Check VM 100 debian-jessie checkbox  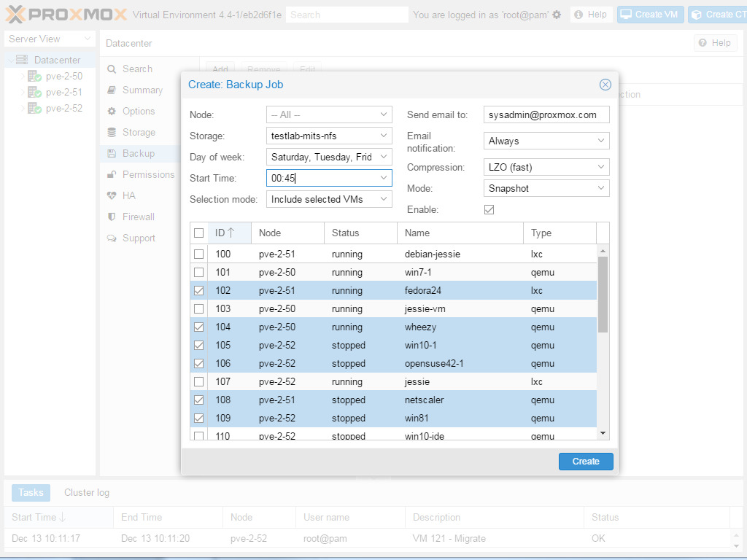click(198, 254)
